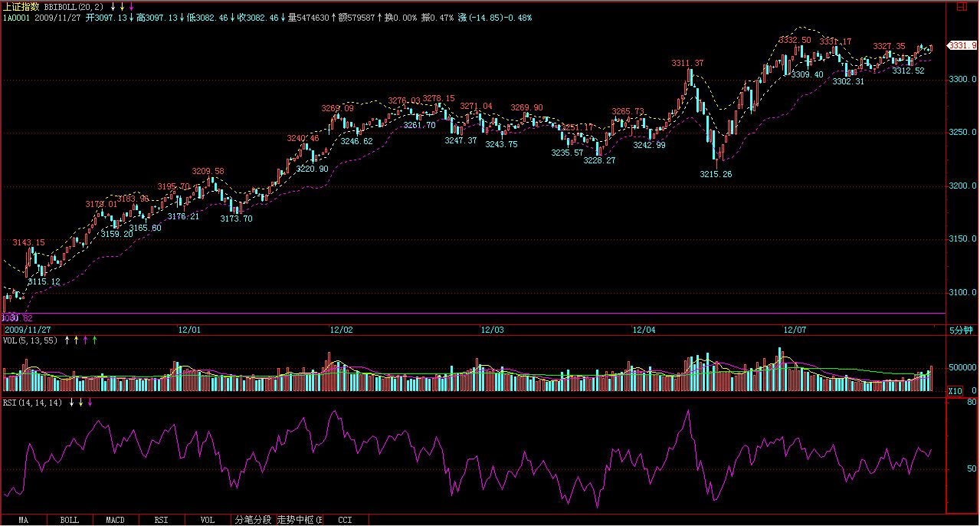
Task: Select the 12/07 date marker
Action: click(795, 330)
